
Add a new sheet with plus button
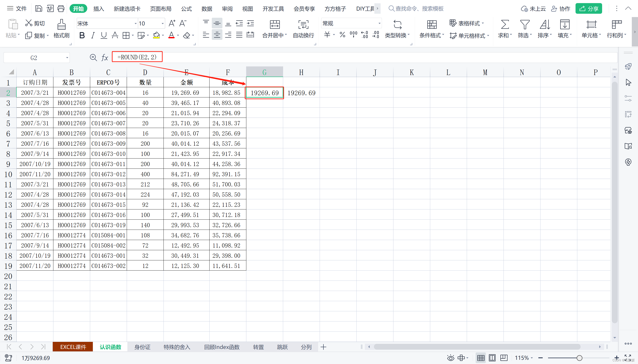[x=323, y=347]
